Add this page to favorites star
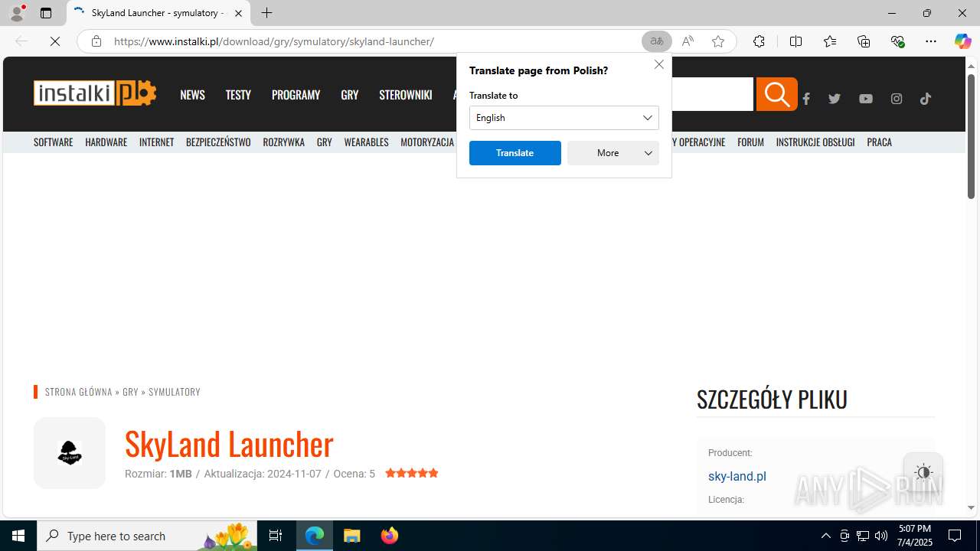 pyautogui.click(x=718, y=41)
